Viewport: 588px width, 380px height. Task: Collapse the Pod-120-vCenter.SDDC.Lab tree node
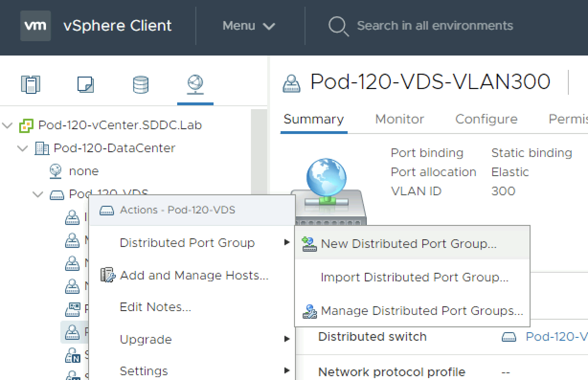7,125
